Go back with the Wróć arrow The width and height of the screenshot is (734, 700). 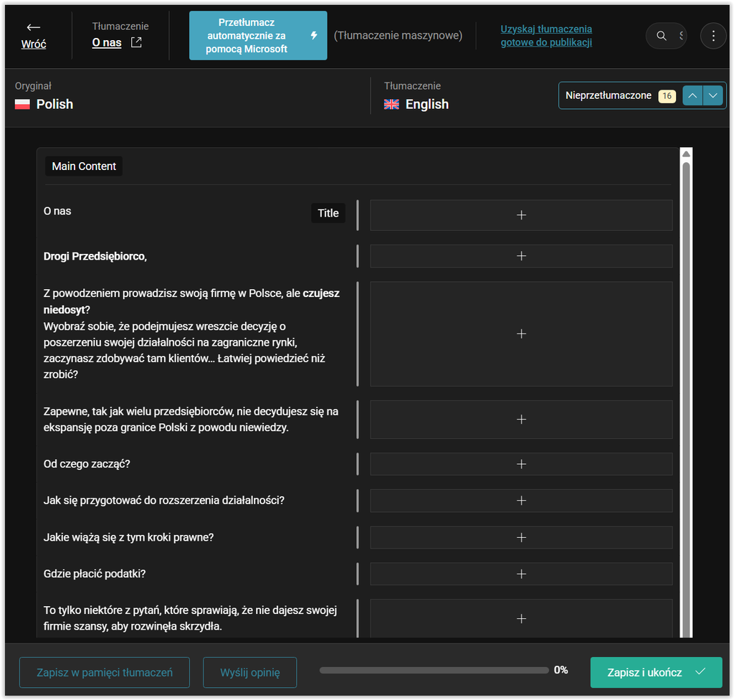coord(33,36)
